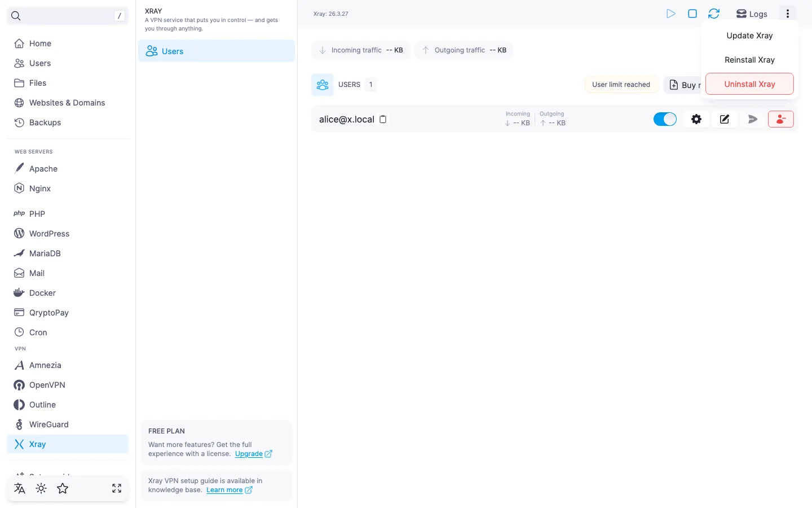812x508 pixels.
Task: Click the Buy license button
Action: (x=682, y=85)
